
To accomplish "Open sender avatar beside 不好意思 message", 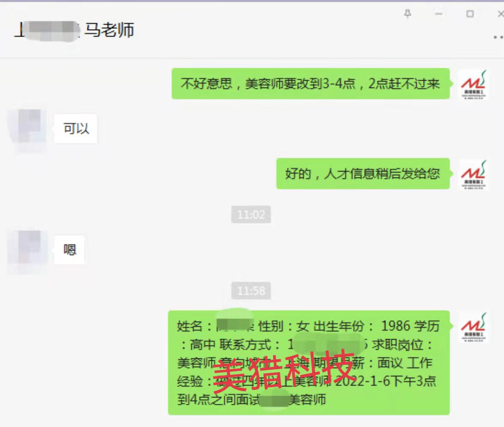I will [x=473, y=84].
